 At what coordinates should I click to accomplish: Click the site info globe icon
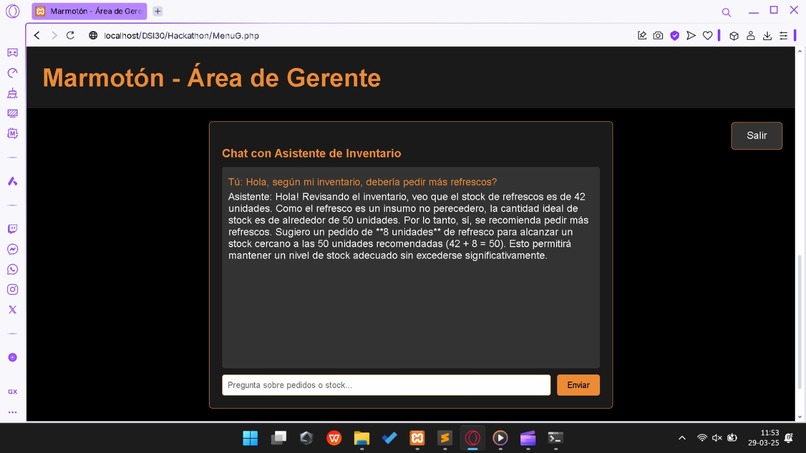(93, 35)
